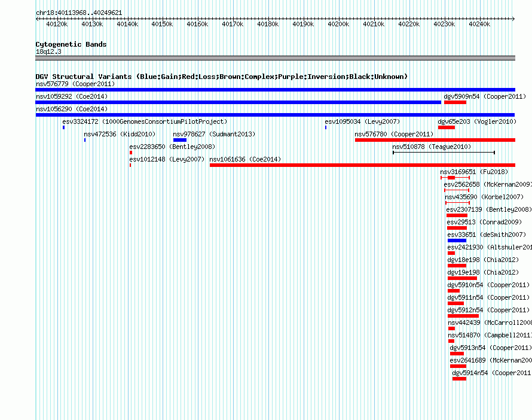532x420 pixels.
Task: Select the nsv442439 (McCarroll2008) label
Action: tap(490, 322)
